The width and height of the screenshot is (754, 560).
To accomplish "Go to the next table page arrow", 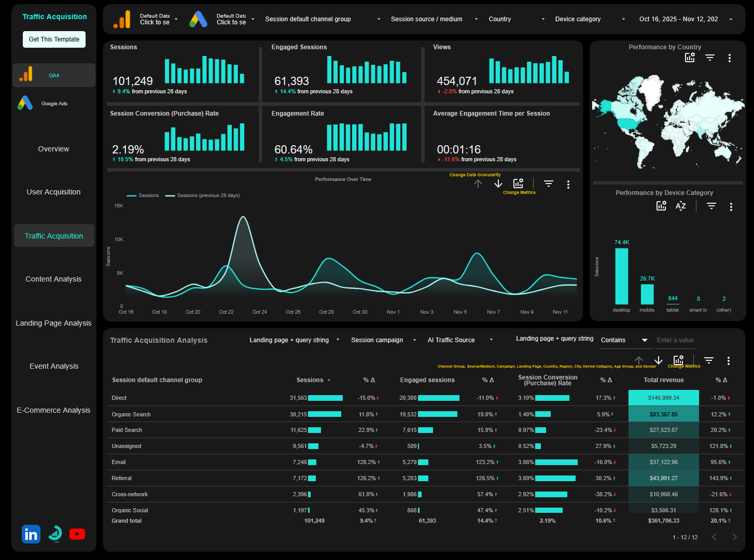I will coord(734,537).
